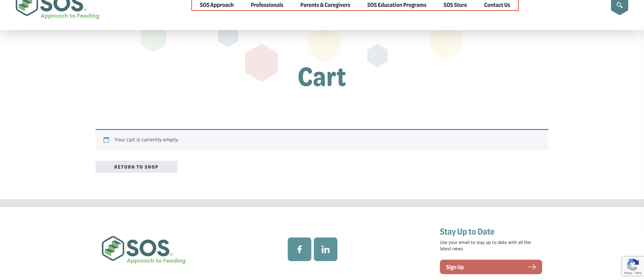Click the empty cart notice icon
The width and height of the screenshot is (644, 280).
click(x=106, y=140)
